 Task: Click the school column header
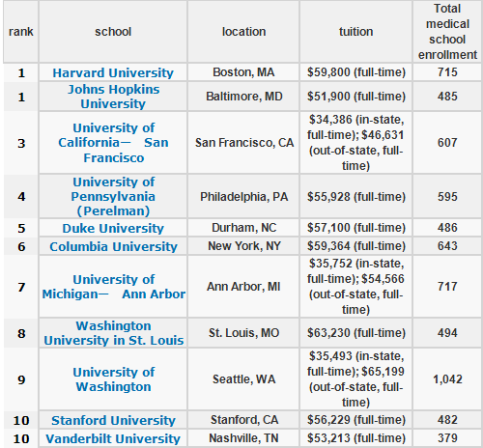113,32
